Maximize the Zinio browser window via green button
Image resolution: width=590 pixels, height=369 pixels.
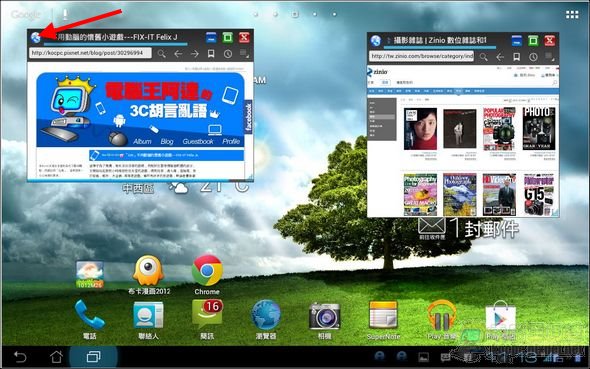point(533,40)
